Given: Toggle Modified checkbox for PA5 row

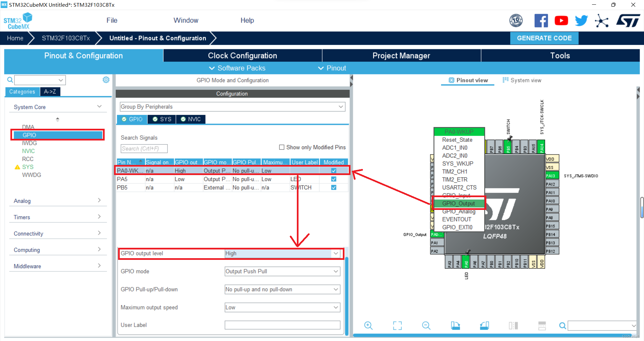Looking at the screenshot, I should click(334, 179).
